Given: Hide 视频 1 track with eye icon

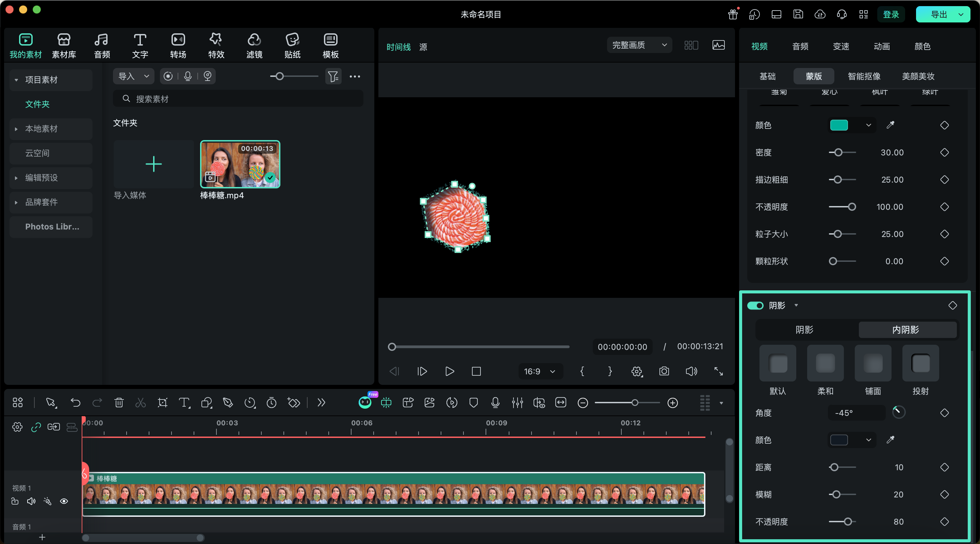Looking at the screenshot, I should point(64,501).
